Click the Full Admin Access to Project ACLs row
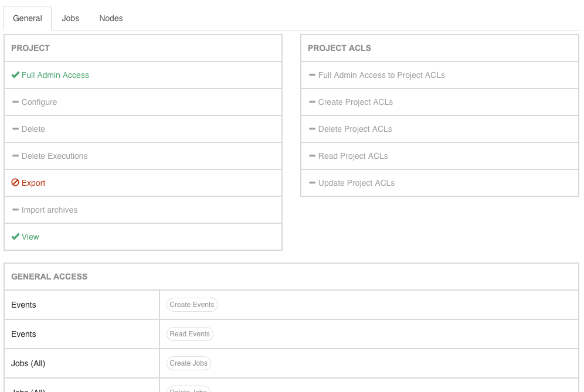 tap(440, 75)
